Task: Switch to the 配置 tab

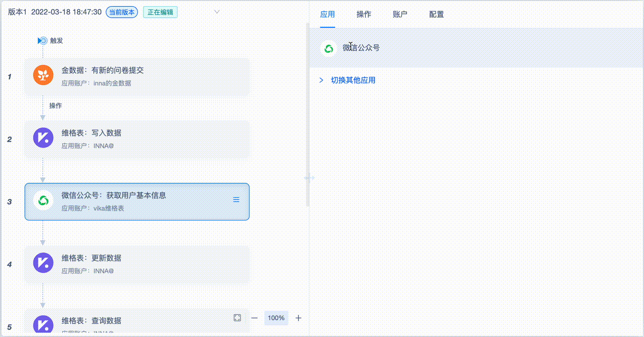Action: pyautogui.click(x=436, y=15)
